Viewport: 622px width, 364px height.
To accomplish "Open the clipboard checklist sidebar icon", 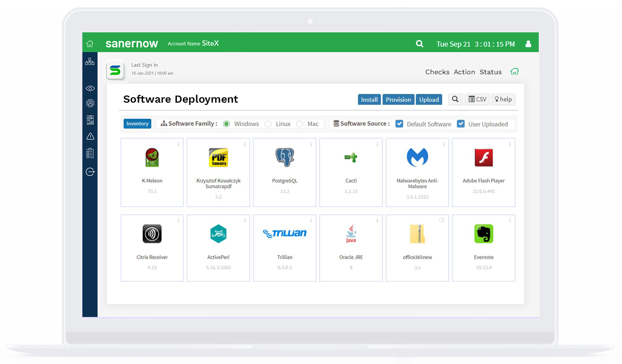I will point(90,153).
